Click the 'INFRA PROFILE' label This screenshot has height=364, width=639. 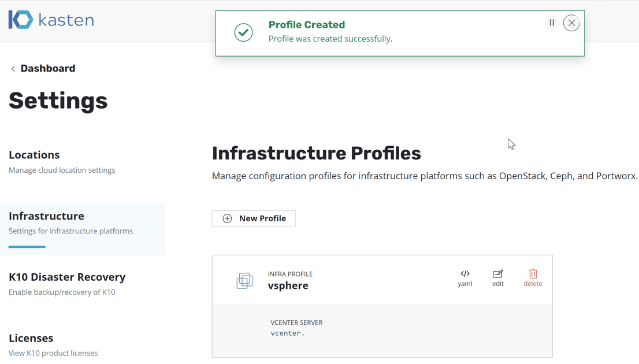(290, 274)
